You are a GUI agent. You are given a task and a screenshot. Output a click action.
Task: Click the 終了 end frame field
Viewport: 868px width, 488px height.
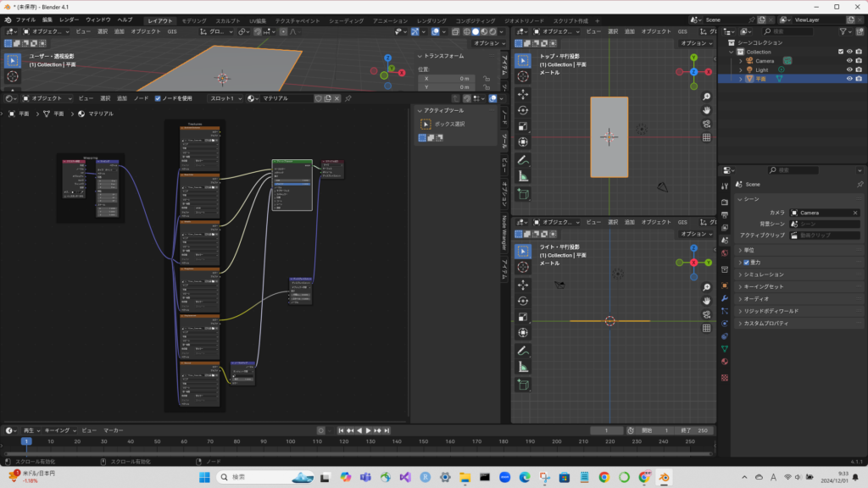pos(693,430)
